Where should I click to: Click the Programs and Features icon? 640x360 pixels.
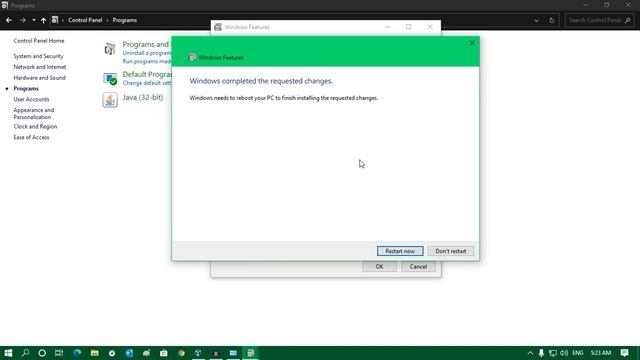point(110,49)
